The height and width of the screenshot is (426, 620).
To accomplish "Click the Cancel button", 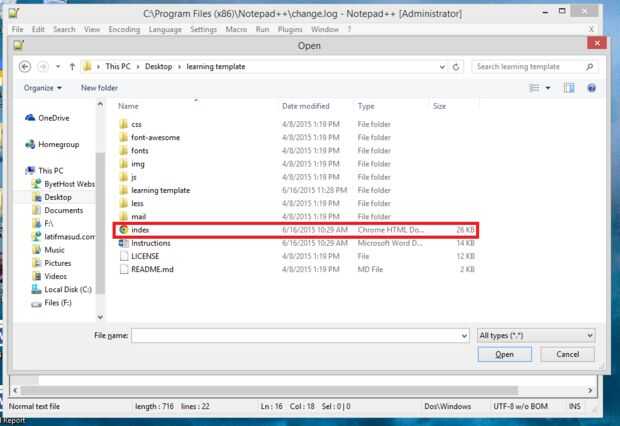I will click(x=567, y=354).
